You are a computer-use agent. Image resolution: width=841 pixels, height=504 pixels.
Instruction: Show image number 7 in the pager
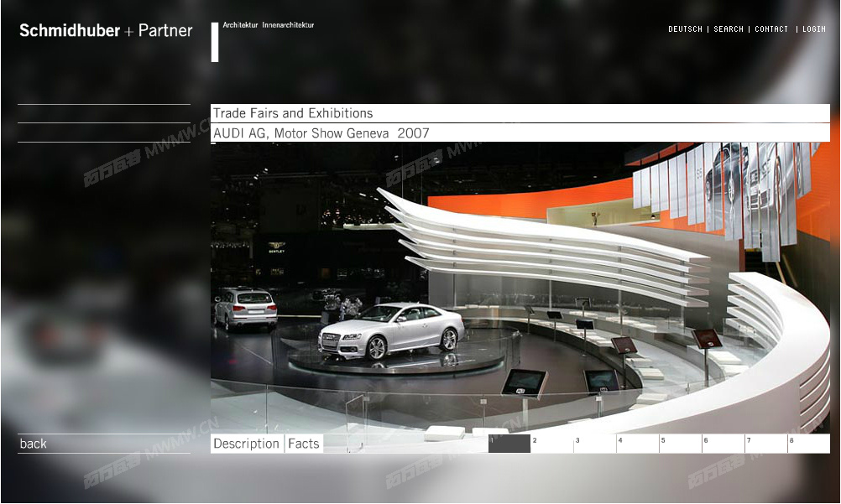[x=766, y=444]
